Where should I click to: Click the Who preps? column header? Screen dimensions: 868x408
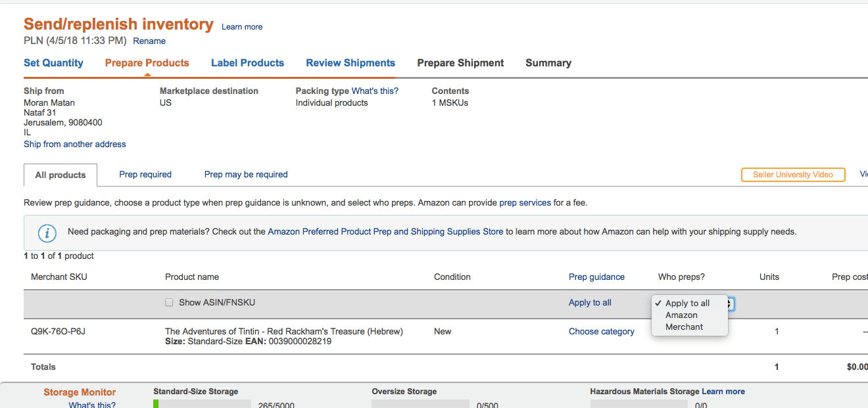point(681,277)
